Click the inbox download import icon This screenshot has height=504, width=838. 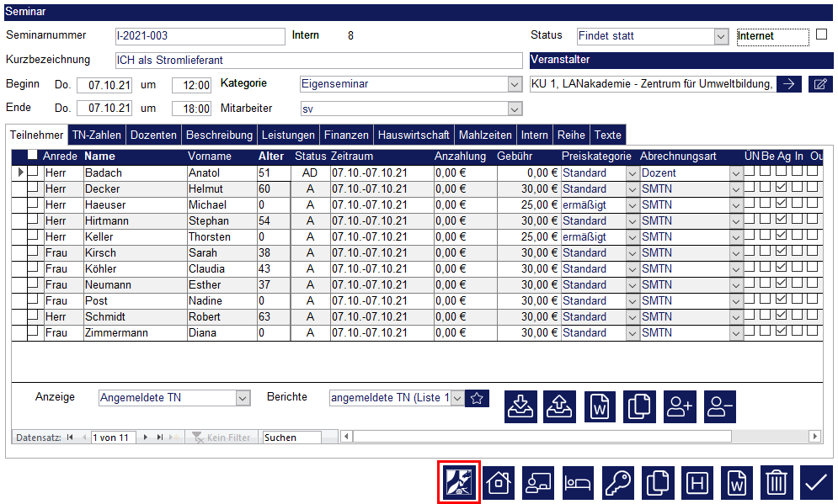(520, 407)
